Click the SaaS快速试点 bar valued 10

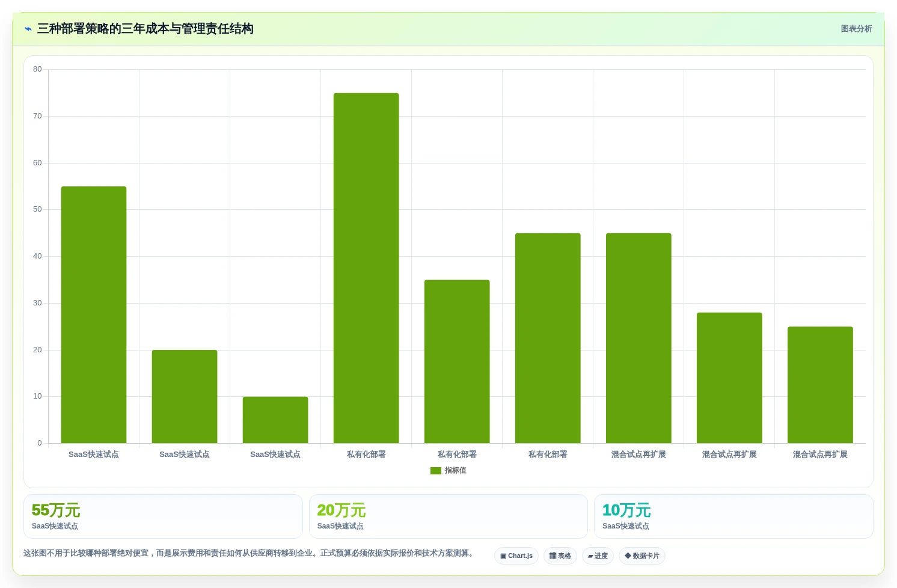tap(275, 420)
